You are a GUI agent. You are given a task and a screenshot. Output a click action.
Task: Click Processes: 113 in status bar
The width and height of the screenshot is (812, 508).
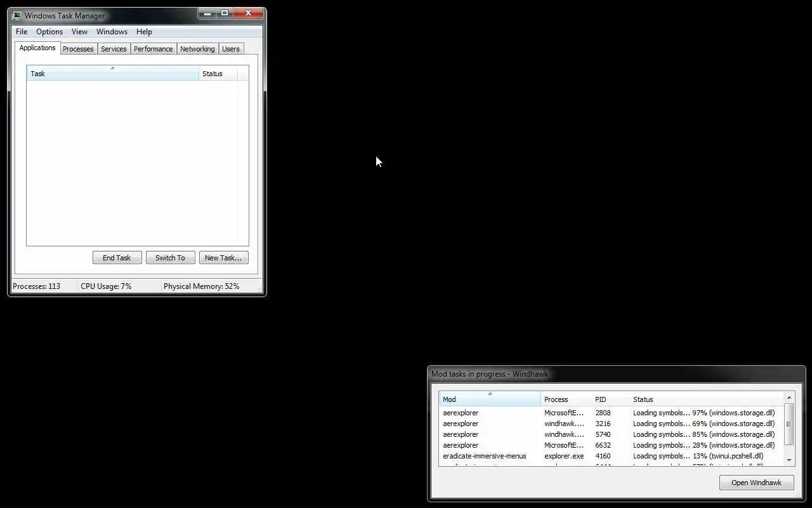pyautogui.click(x=37, y=286)
